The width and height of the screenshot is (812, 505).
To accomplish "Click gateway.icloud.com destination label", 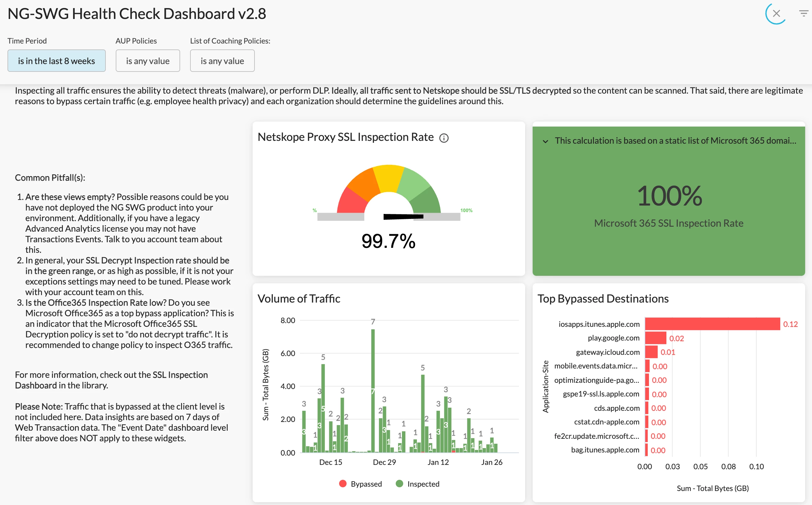I will [x=608, y=352].
